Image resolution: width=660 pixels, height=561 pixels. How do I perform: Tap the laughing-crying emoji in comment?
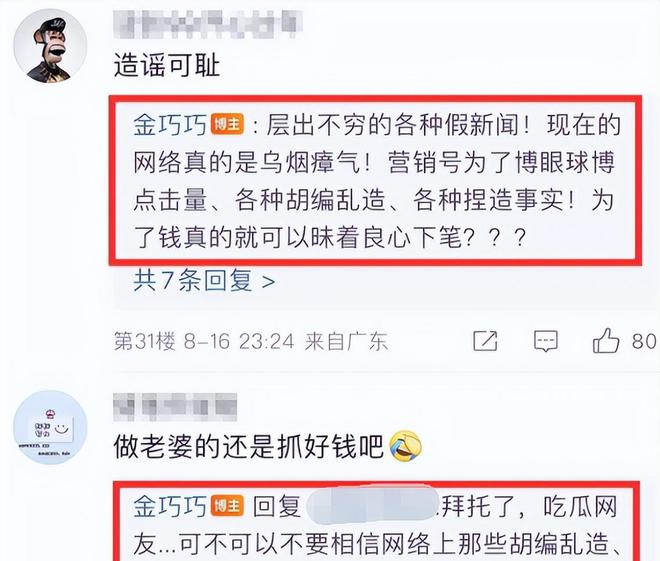405,447
